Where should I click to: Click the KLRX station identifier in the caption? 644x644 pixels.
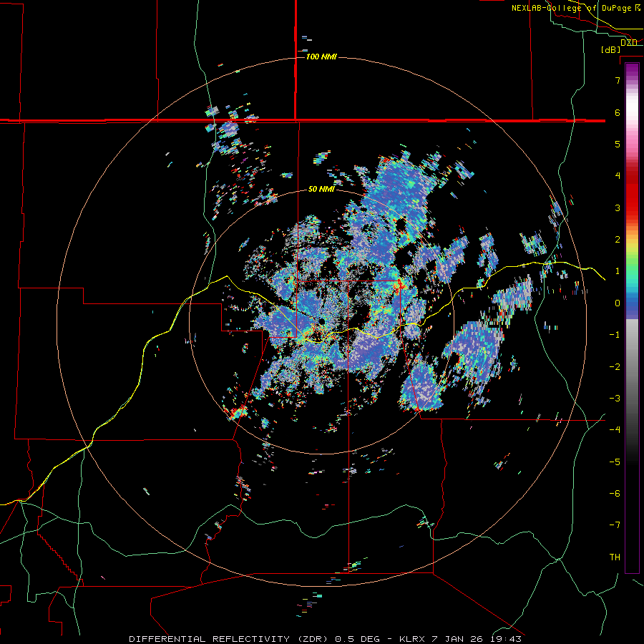point(413,639)
